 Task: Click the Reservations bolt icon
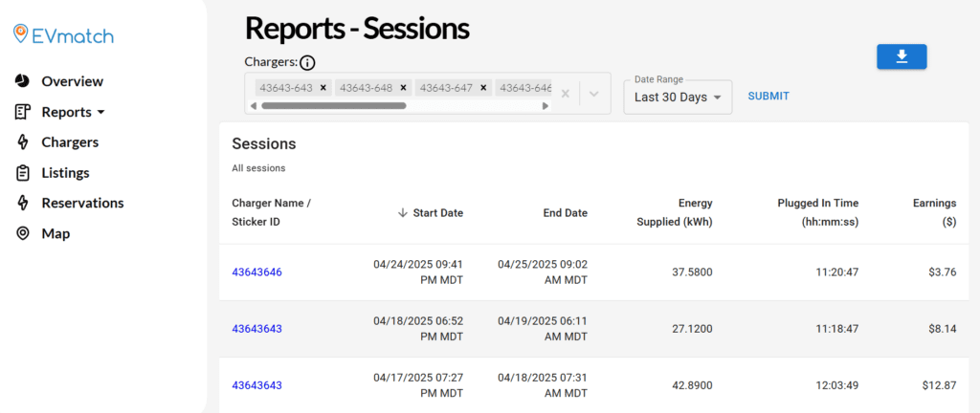tap(22, 203)
